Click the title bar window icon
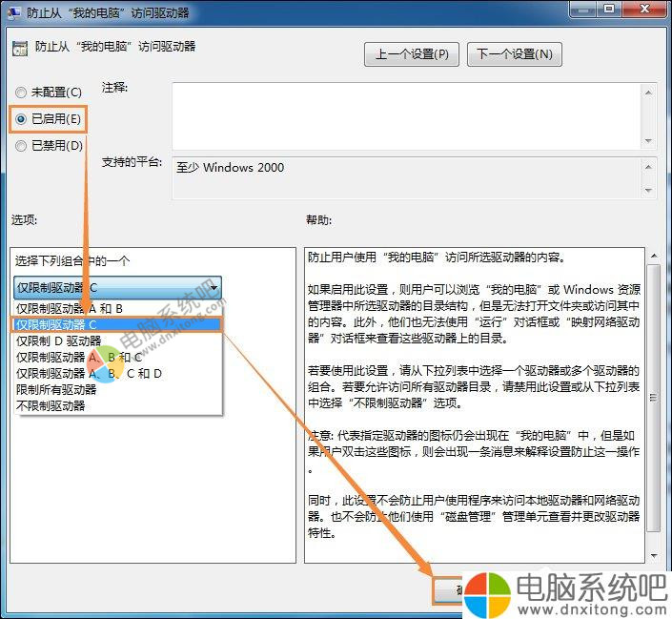The image size is (672, 619). pos(13,12)
